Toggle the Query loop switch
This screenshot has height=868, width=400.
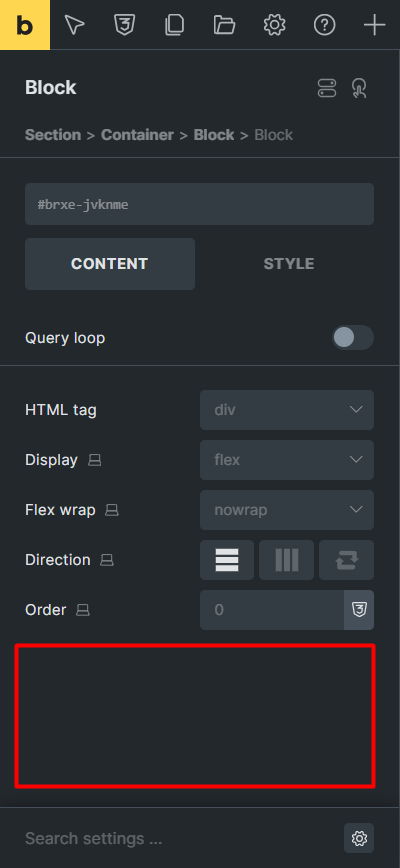(x=352, y=338)
